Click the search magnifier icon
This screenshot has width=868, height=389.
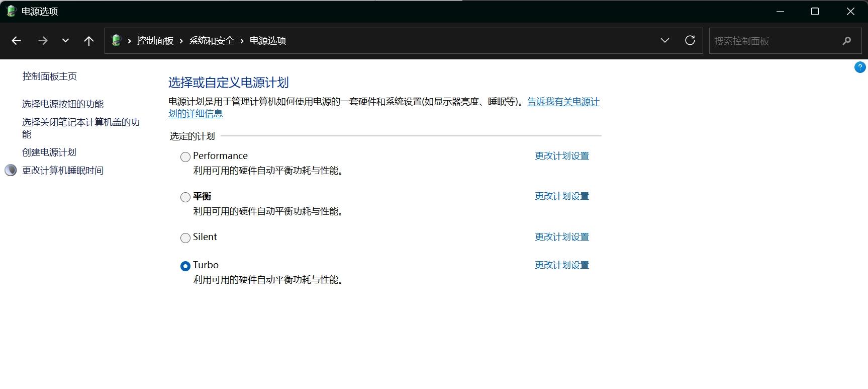coord(846,41)
